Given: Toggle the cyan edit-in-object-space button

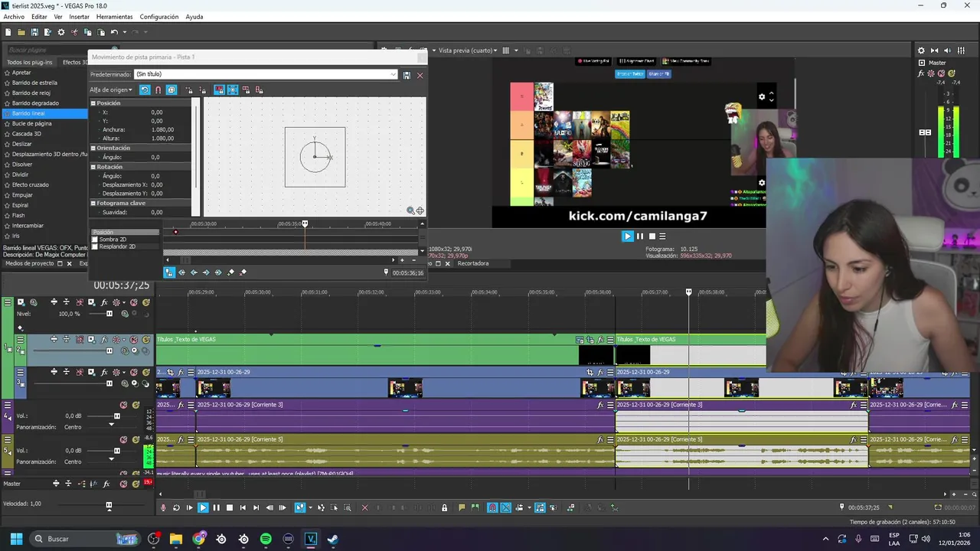Looking at the screenshot, I should pos(171,90).
